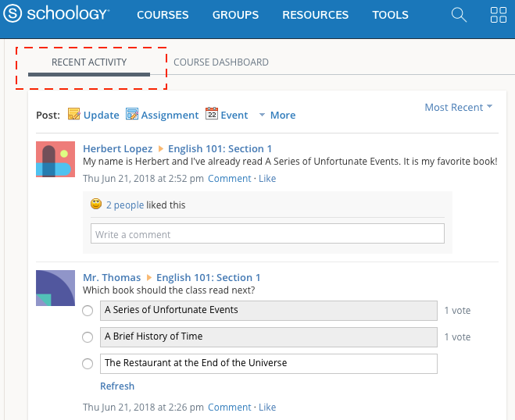Comment on Herbert Lopez's post

(229, 179)
